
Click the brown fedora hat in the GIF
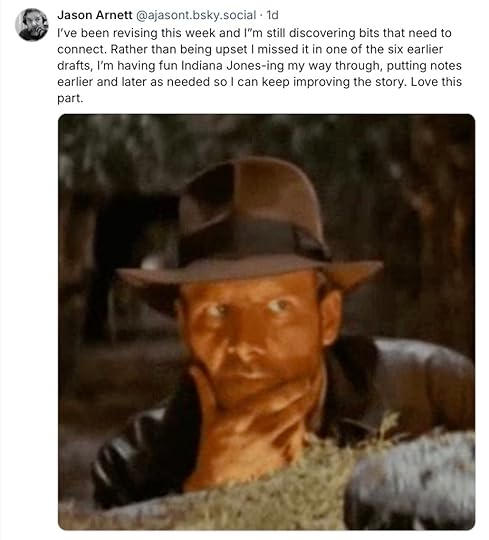pyautogui.click(x=250, y=224)
